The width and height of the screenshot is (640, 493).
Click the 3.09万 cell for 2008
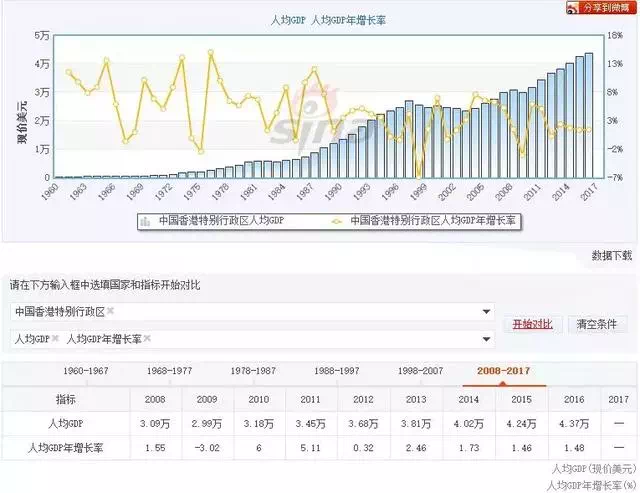click(x=155, y=424)
